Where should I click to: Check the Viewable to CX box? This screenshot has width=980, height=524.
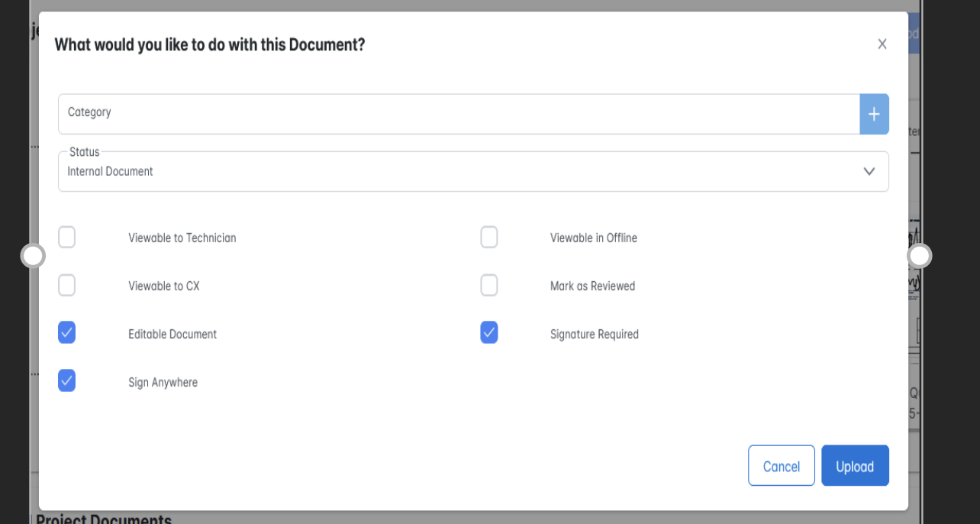click(x=67, y=286)
